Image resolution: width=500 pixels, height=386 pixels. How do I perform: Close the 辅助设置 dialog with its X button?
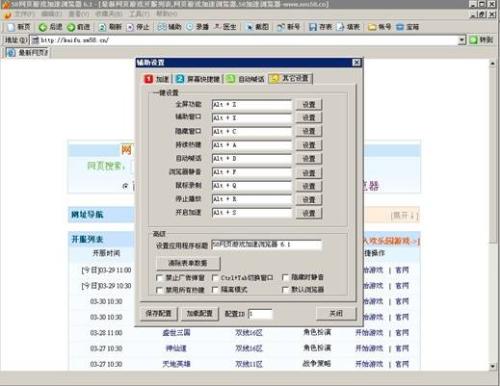click(356, 62)
